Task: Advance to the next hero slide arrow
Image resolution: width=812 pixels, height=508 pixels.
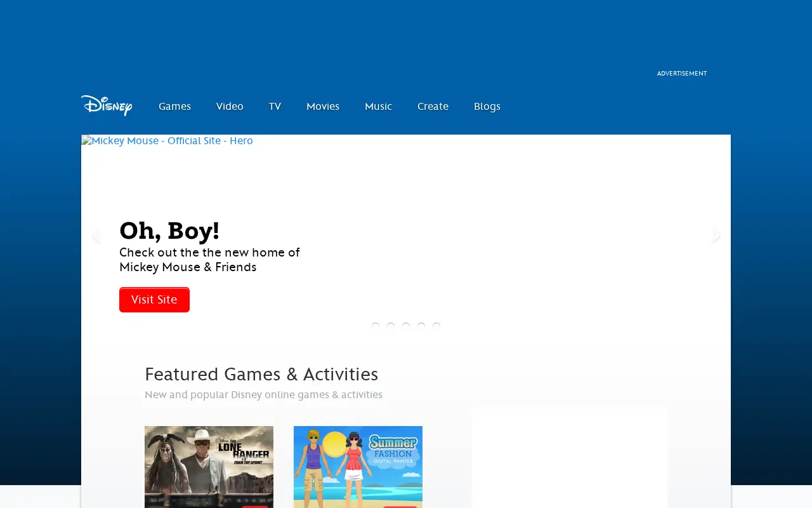Action: pos(716,236)
